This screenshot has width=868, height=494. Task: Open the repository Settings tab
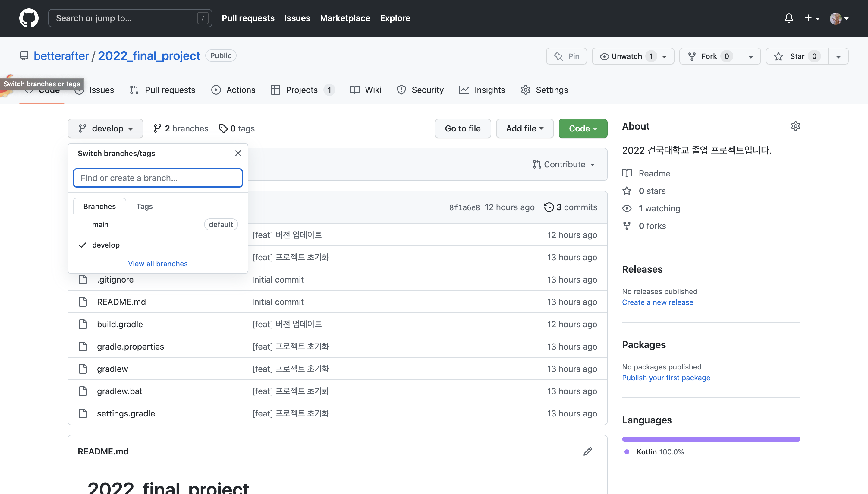point(544,90)
